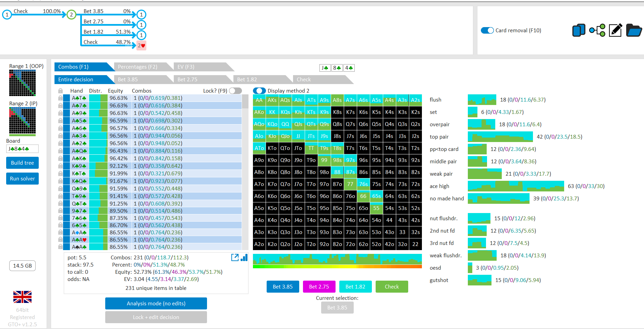Click the gutshot category bar
The width and height of the screenshot is (644, 329).
[x=479, y=280]
